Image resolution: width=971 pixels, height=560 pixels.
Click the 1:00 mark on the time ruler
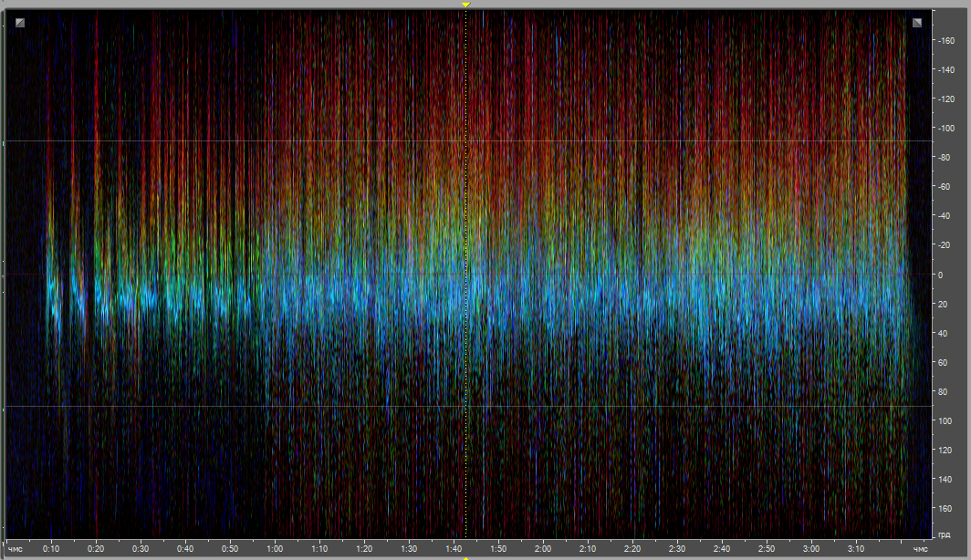[275, 549]
